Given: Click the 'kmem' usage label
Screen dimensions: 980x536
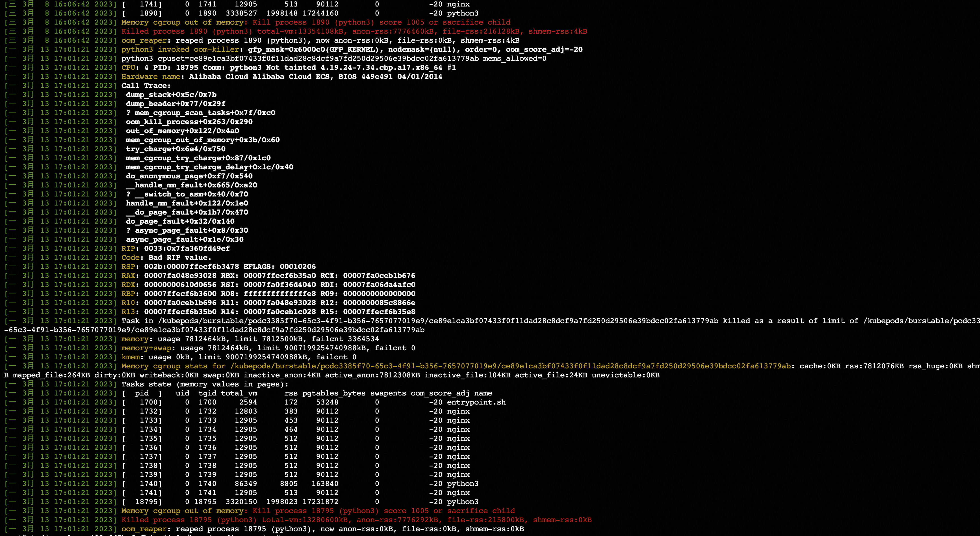Looking at the screenshot, I should [131, 357].
